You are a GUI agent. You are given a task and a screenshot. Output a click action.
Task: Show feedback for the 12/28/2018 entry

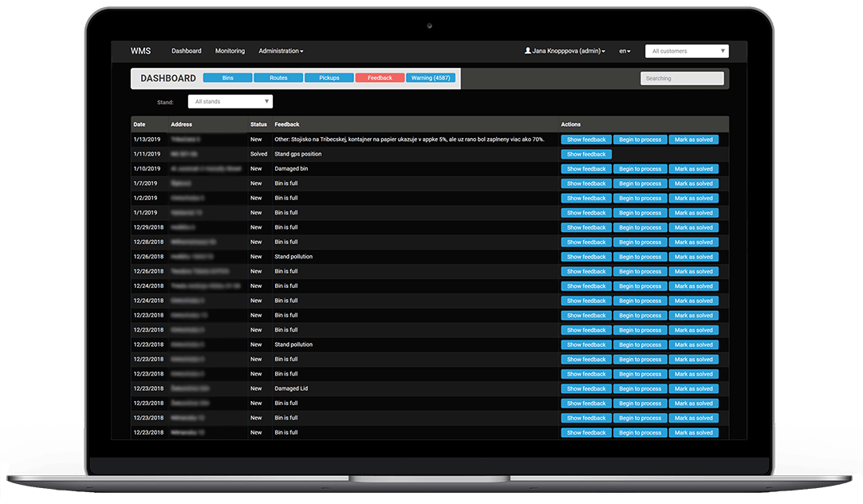pyautogui.click(x=586, y=242)
